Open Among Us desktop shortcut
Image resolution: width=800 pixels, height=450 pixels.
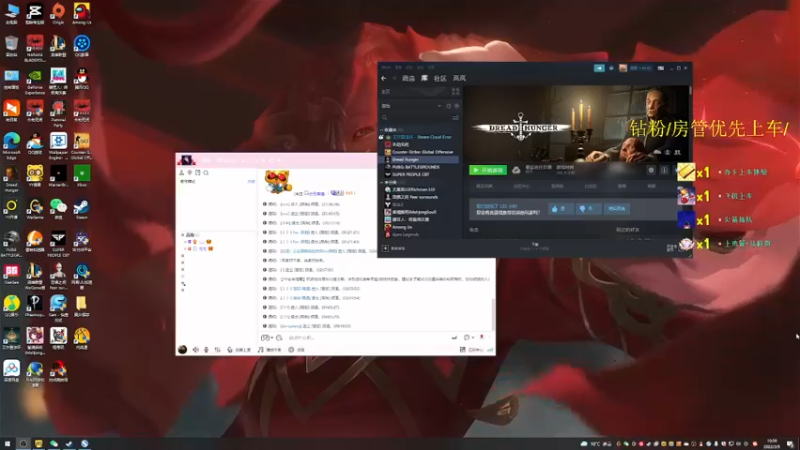[82, 13]
